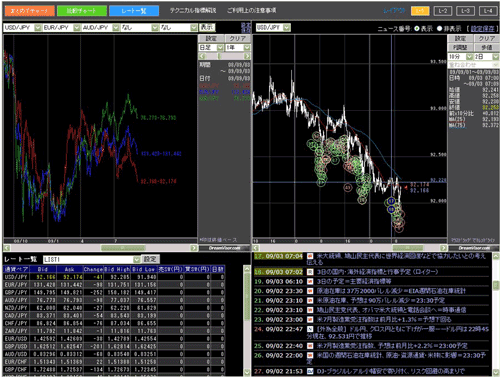500x377 pixels.
Task: Select the USD/JPY row in rate table
Action: click(114, 277)
